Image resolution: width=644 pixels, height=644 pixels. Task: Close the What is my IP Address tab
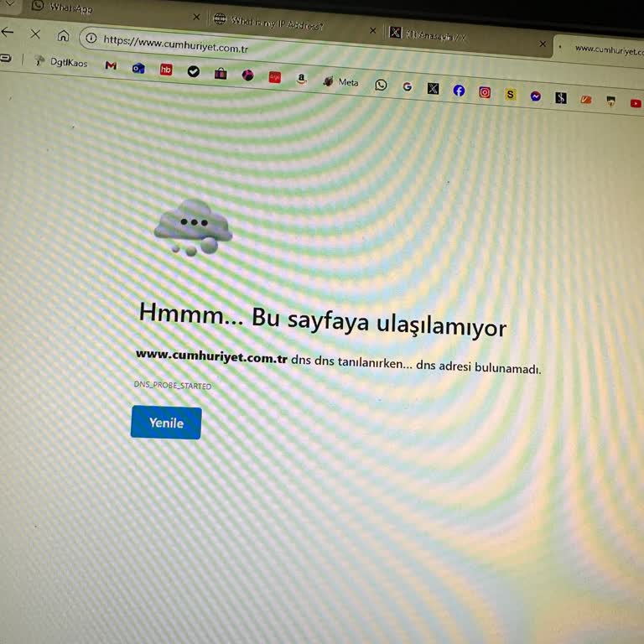click(x=373, y=30)
